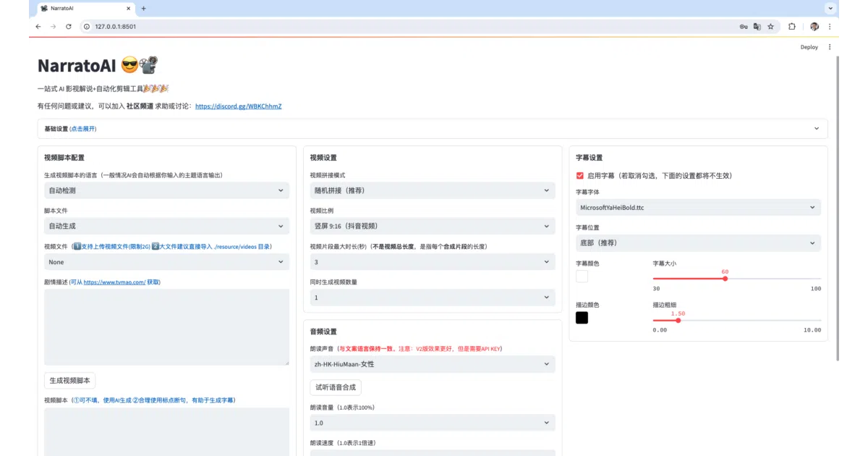Click the 视频脚本 text area
The height and width of the screenshot is (456, 868).
point(166,432)
